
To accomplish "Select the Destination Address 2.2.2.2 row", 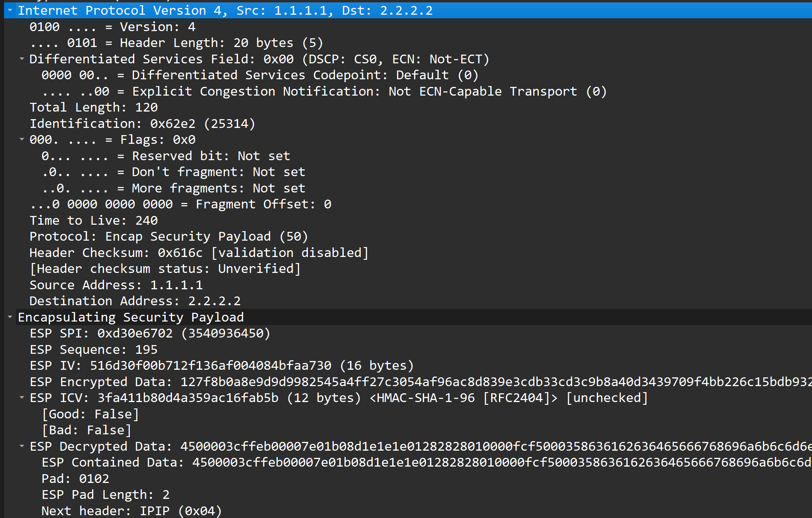I will pos(135,301).
